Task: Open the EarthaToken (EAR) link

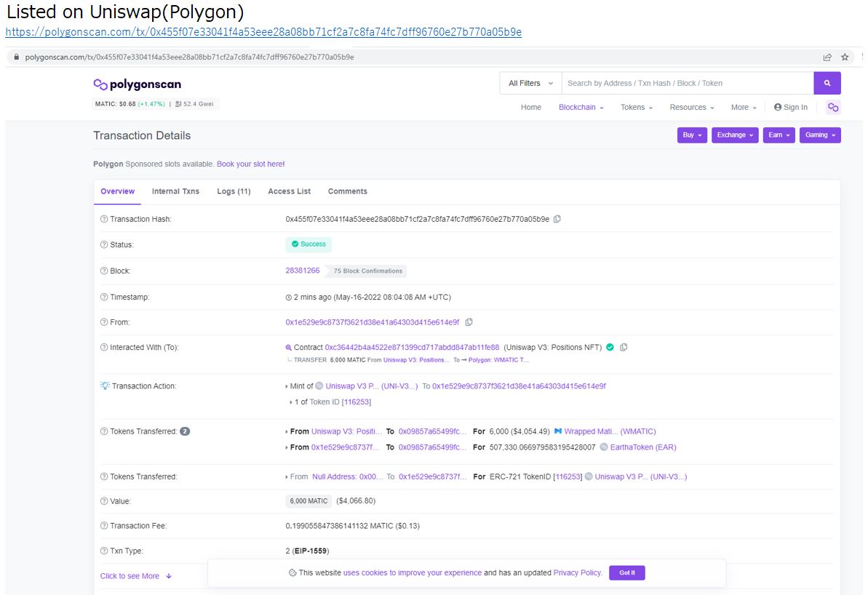Action: [x=643, y=447]
